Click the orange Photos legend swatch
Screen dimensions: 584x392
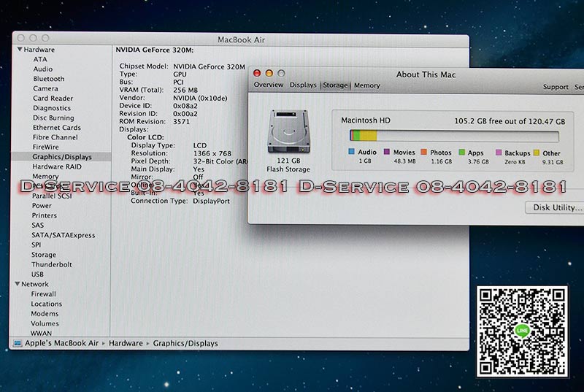pyautogui.click(x=423, y=152)
